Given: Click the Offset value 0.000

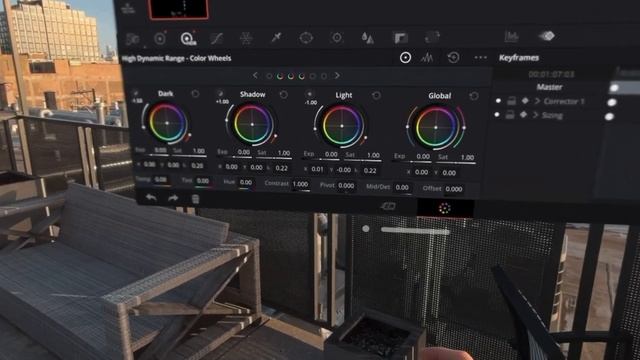Looking at the screenshot, I should click(454, 189).
